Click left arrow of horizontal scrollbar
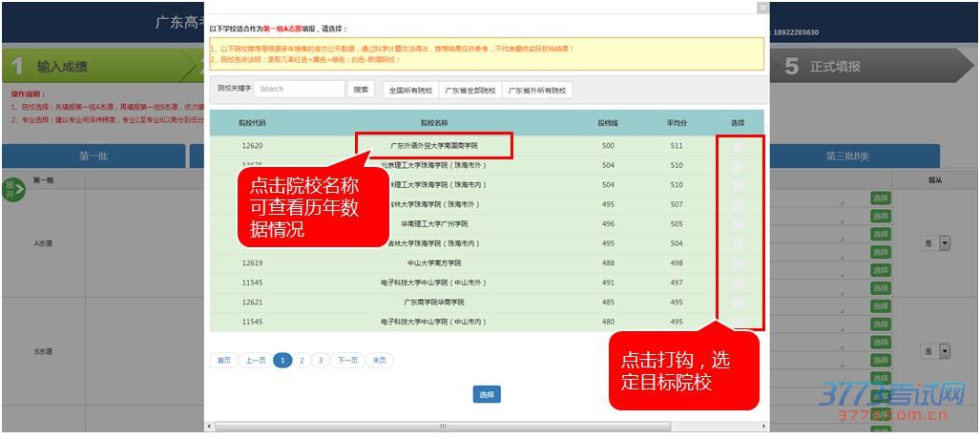Screen dimensions: 980x439 pos(211,426)
